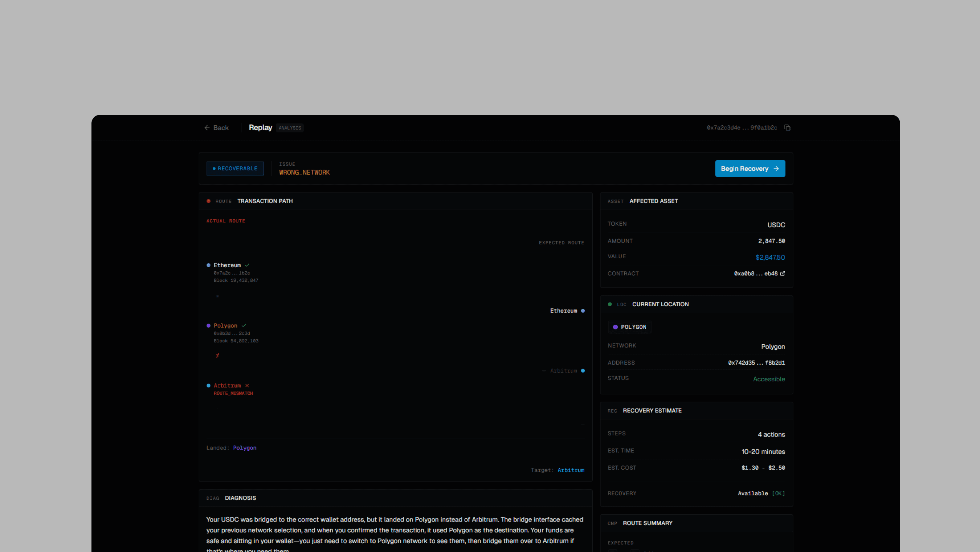The image size is (980, 552).
Task: Click the Landed Polygon link
Action: [x=245, y=448]
